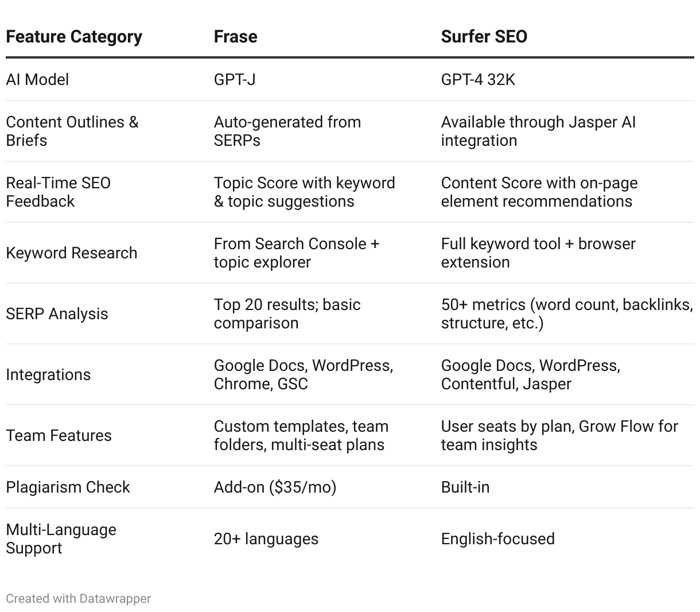Image resolution: width=700 pixels, height=612 pixels.
Task: Click the GPT-4 32K cell
Action: coord(478,79)
